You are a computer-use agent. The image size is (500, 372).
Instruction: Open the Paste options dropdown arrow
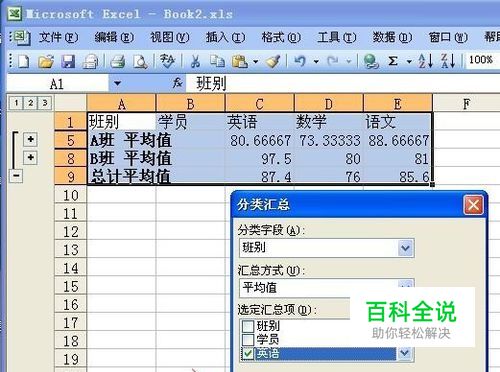[x=255, y=62]
